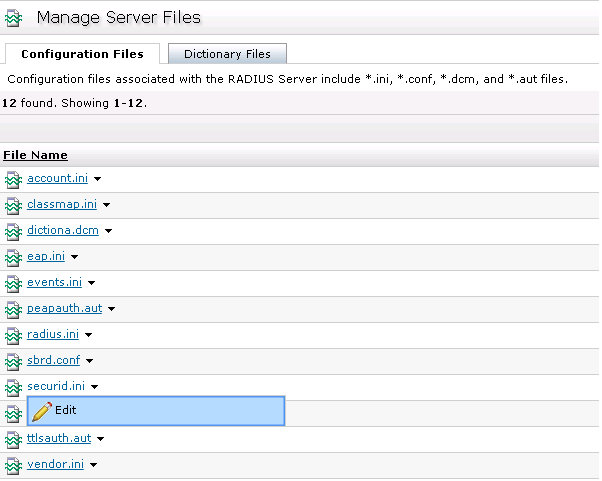
Task: Choose Edit from the context menu
Action: click(x=65, y=410)
